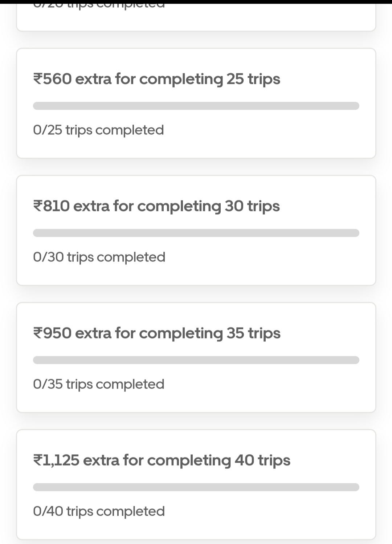Viewport: 392px width, 544px height.
Task: Open the ₹1,125 extra for 40 trips title
Action: pos(162,460)
